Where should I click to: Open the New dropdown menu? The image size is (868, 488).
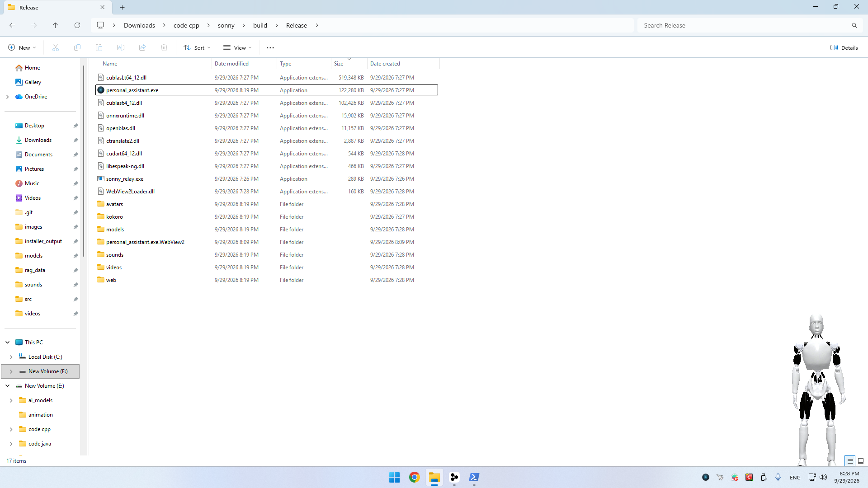(x=22, y=47)
